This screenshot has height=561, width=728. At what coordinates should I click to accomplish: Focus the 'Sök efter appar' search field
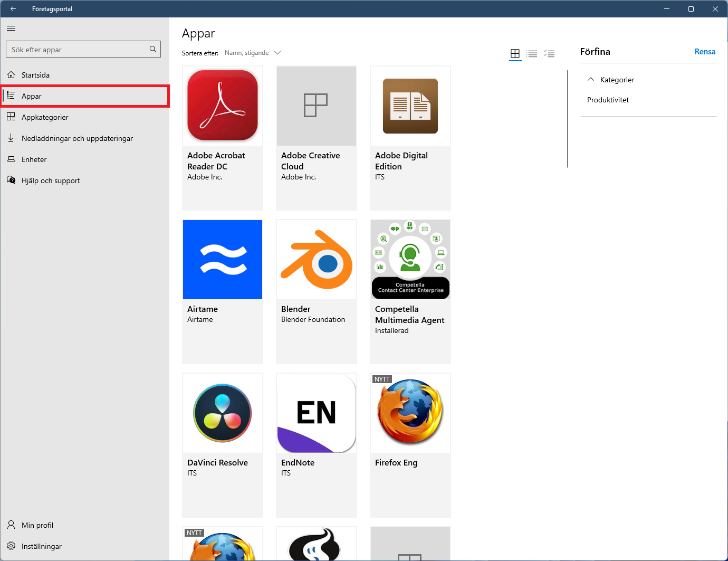point(83,49)
